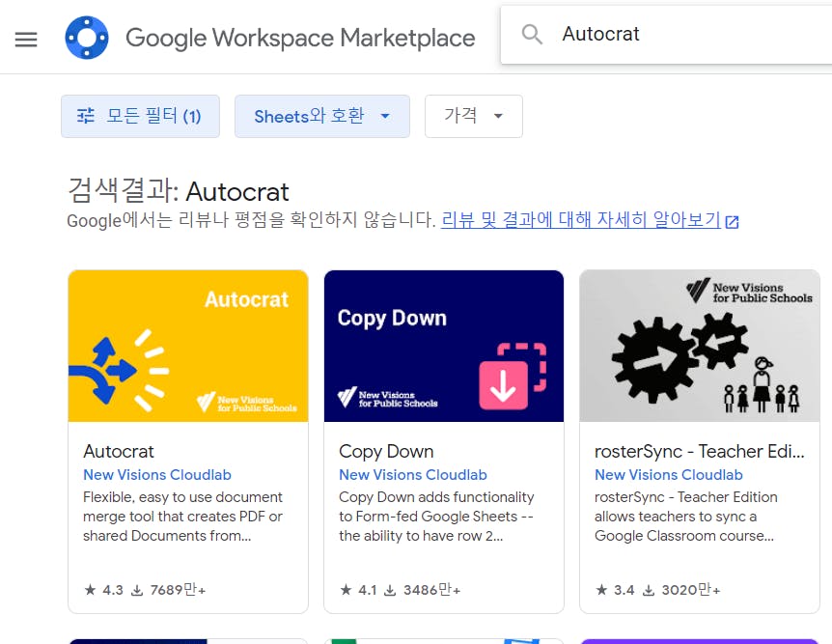Screen dimensions: 832x644
Task: Open the rosterSync - Teacher Edition title
Action: pos(700,451)
